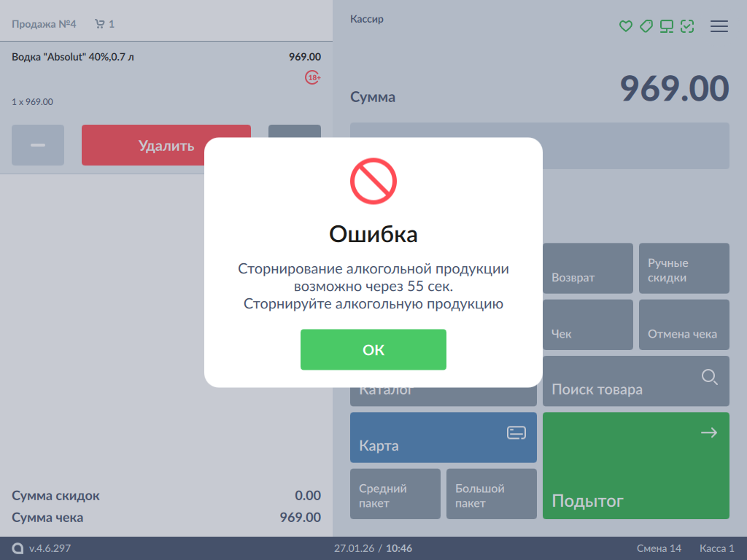The width and height of the screenshot is (747, 560).
Task: Decrease quantity with the minus button
Action: tap(38, 145)
